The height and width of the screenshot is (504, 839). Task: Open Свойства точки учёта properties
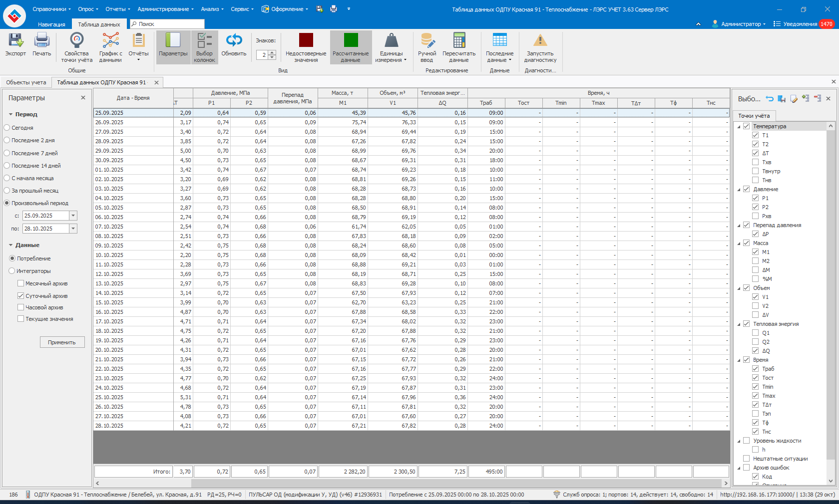(76, 41)
